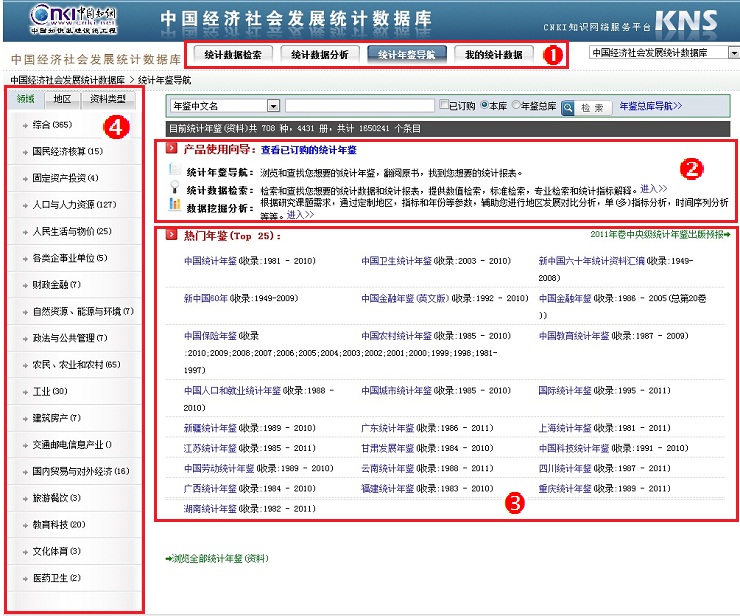Switch to the 地区 sidebar tab
Screen dimensions: 740x616
click(x=62, y=99)
